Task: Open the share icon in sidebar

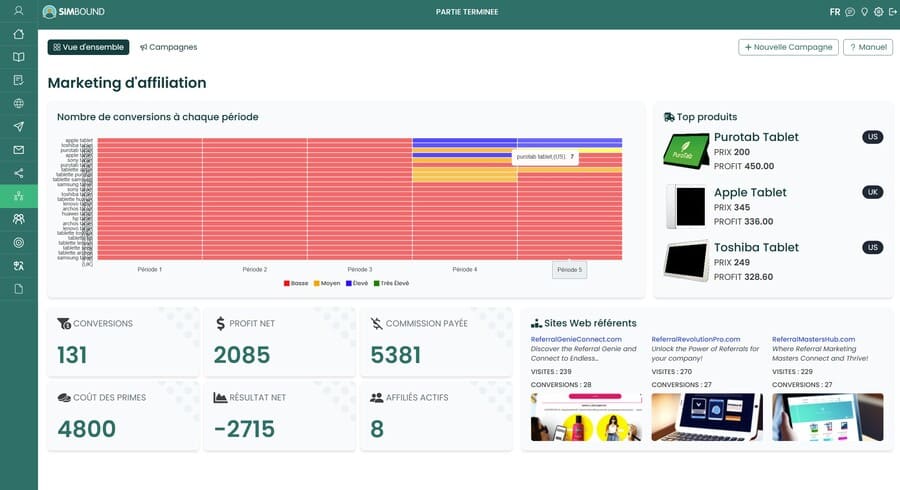Action: (18, 173)
